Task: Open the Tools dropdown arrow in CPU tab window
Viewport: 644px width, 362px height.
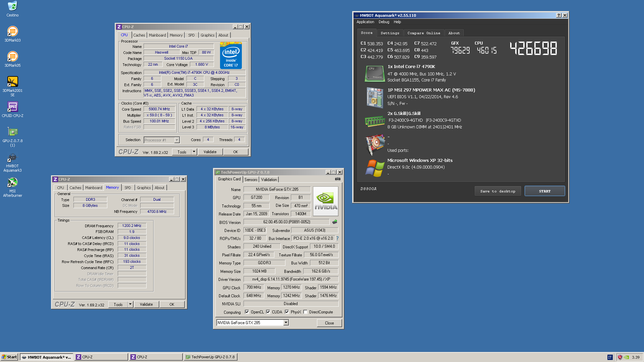Action: [194, 152]
